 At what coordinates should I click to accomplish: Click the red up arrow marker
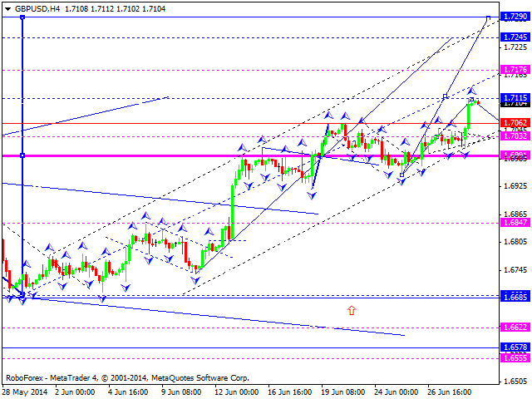pos(352,310)
